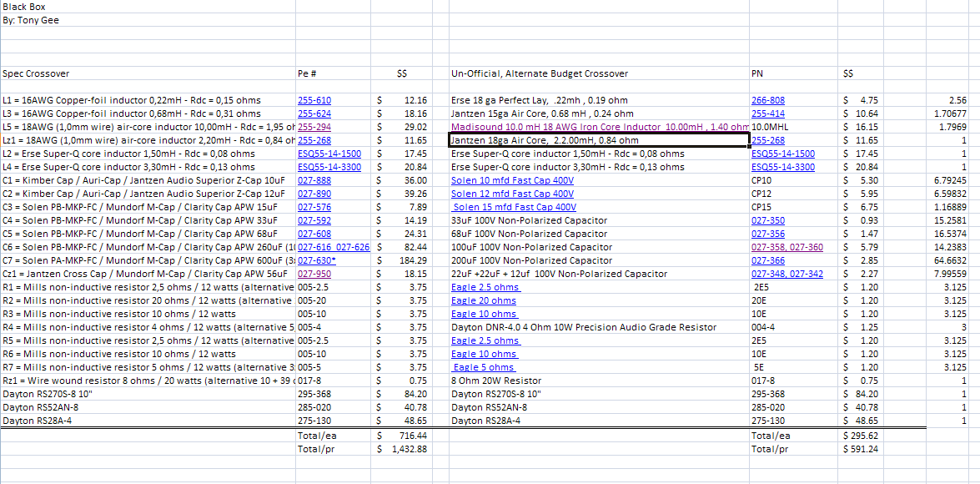Open the 255-610 part link
Image resolution: width=980 pixels, height=484 pixels.
coord(314,100)
